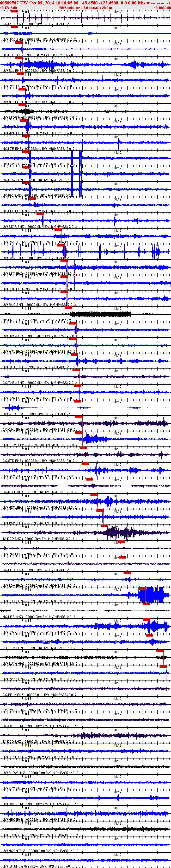Select the UW.VIP EHZ station label
Viewport: 171px width, 868px height.
tap(38, 866)
